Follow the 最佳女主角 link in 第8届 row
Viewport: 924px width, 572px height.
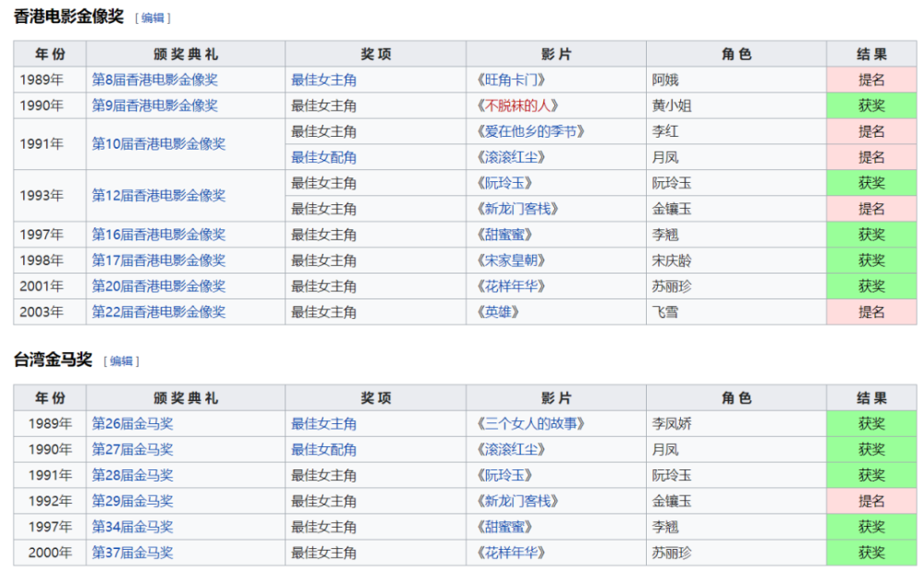click(324, 79)
